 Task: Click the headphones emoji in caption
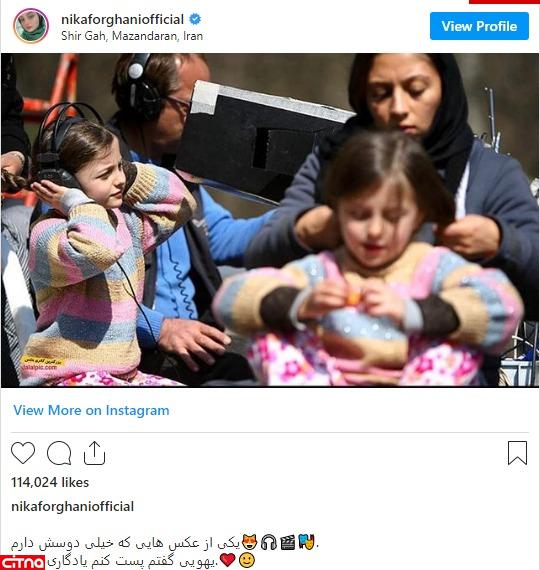(x=269, y=543)
